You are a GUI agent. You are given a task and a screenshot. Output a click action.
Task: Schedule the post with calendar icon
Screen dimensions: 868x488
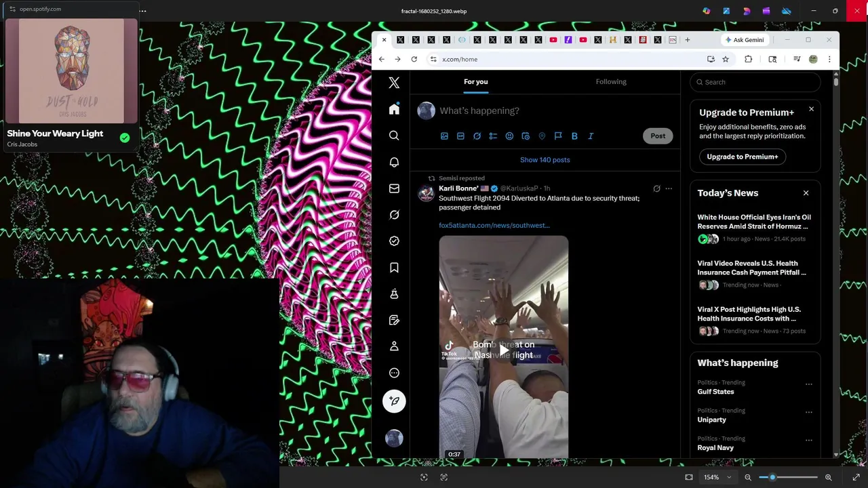[526, 136]
